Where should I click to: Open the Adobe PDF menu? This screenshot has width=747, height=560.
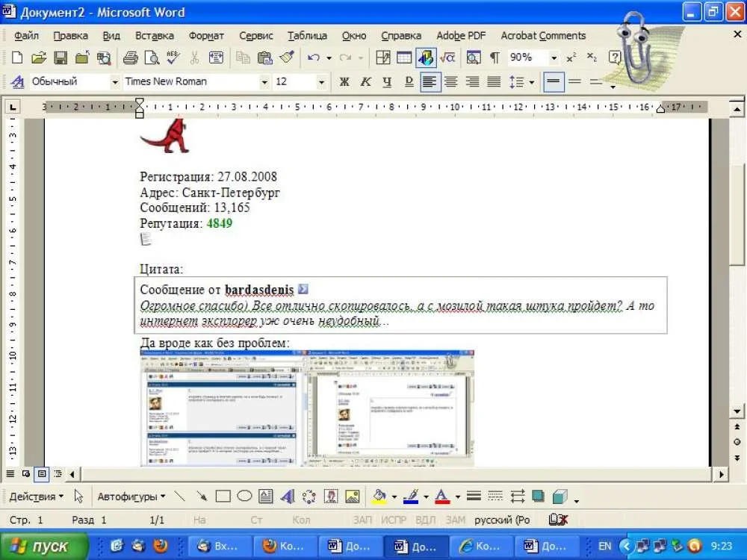[461, 36]
